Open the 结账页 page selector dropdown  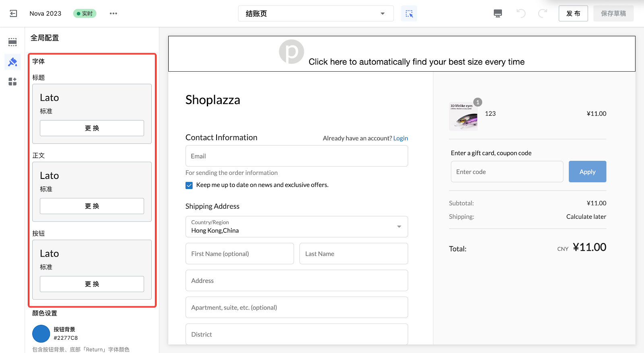pos(316,13)
